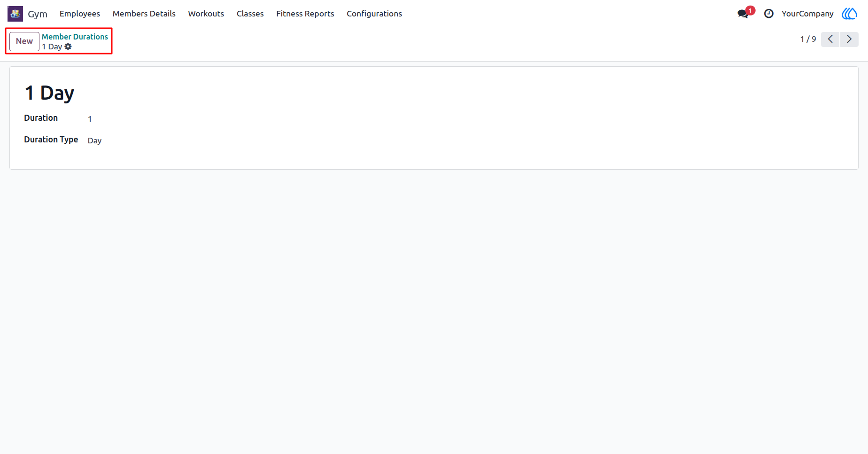Open the activities clock icon

[x=768, y=14]
